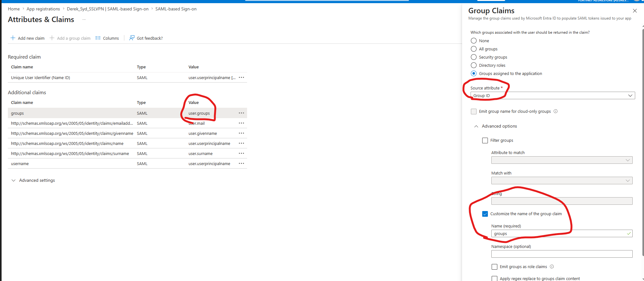The image size is (644, 281).
Task: Open ellipsis menu for username claim row
Action: coord(241,163)
